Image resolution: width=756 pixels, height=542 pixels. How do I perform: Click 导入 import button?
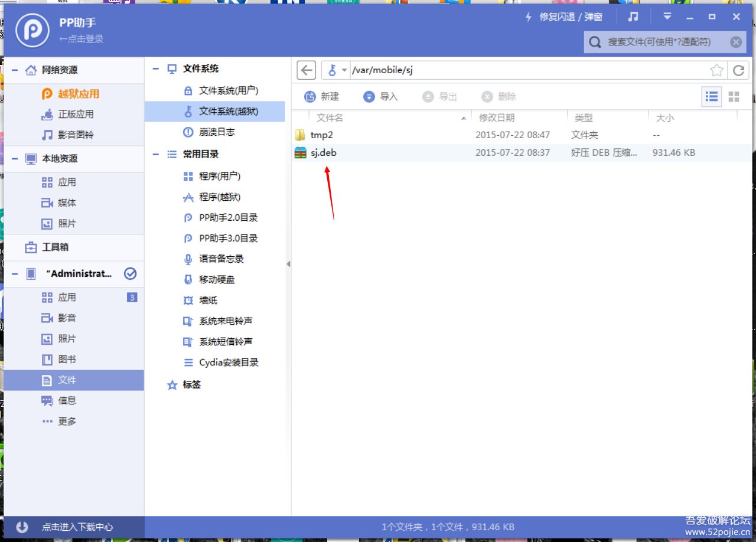point(381,97)
